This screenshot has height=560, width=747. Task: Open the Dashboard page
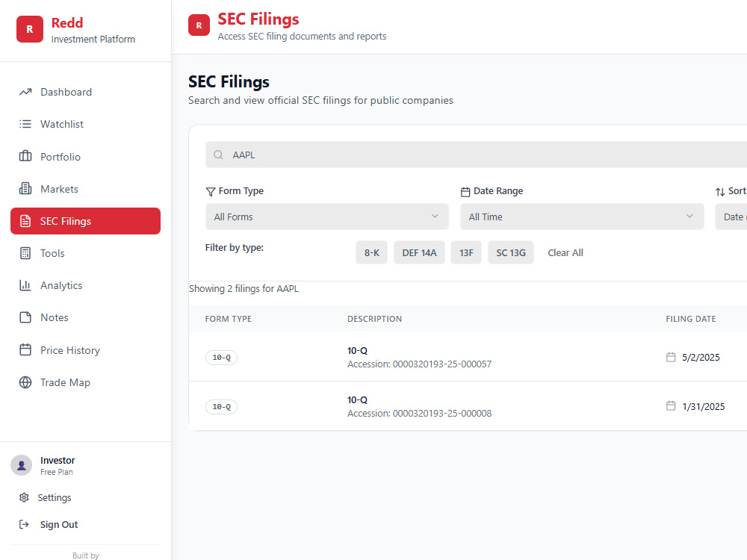tap(85, 92)
